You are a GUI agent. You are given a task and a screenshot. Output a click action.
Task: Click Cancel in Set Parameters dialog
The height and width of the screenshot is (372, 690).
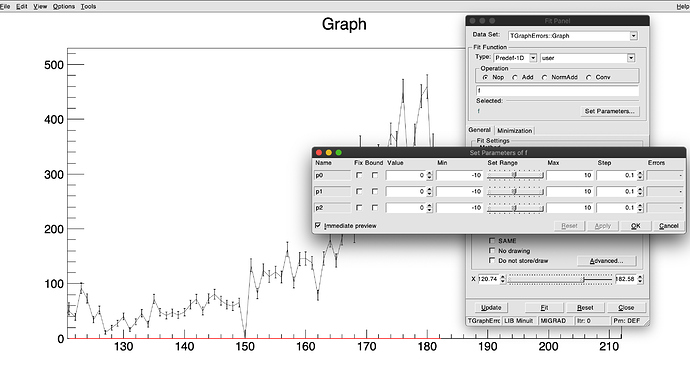pos(668,226)
